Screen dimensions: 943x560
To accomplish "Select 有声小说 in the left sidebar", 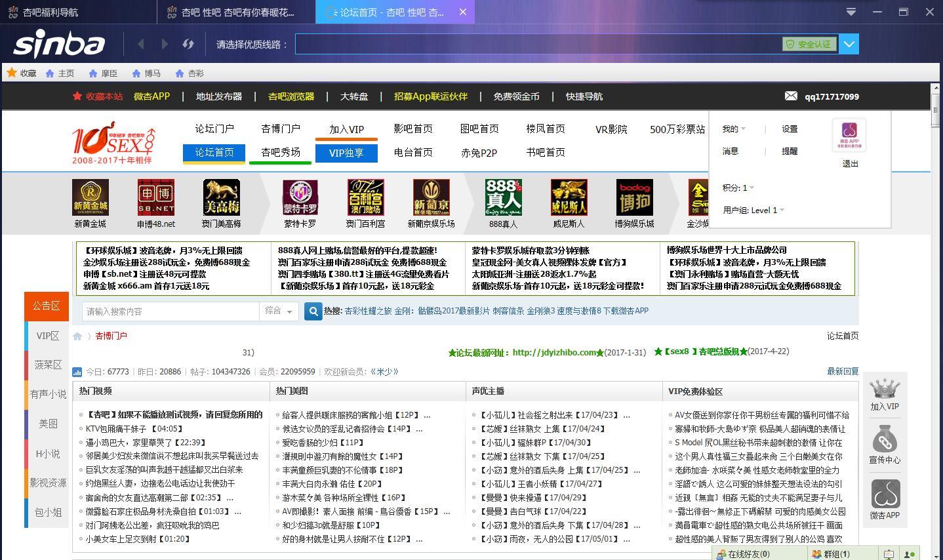I will pyautogui.click(x=47, y=394).
